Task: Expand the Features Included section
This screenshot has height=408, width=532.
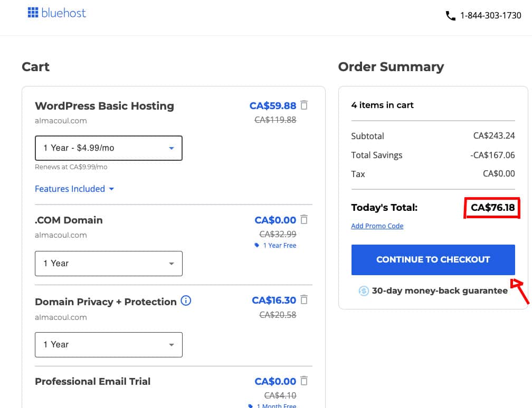Action: coord(74,189)
